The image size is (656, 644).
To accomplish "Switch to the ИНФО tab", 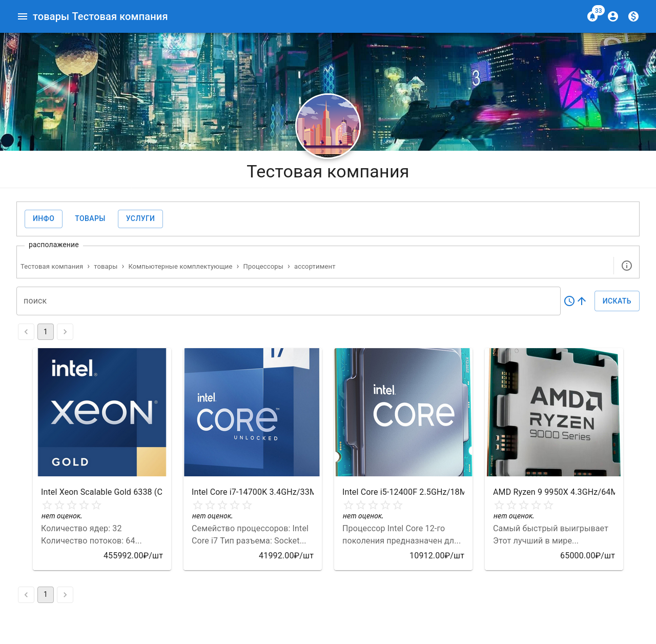I will pos(44,218).
